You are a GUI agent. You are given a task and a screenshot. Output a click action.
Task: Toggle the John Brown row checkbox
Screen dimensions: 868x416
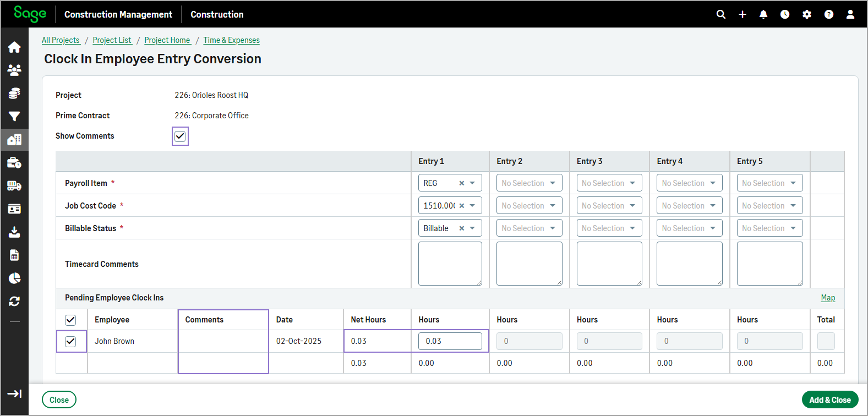click(x=70, y=342)
